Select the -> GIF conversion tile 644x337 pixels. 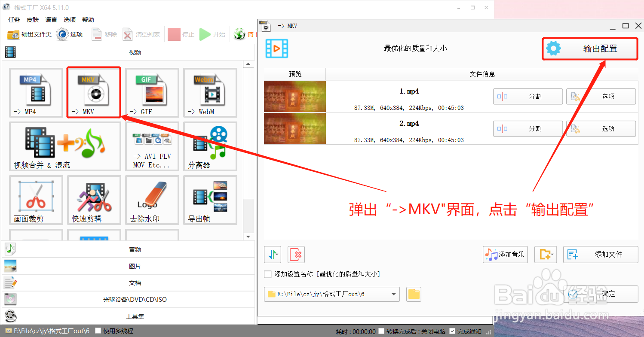click(x=152, y=92)
